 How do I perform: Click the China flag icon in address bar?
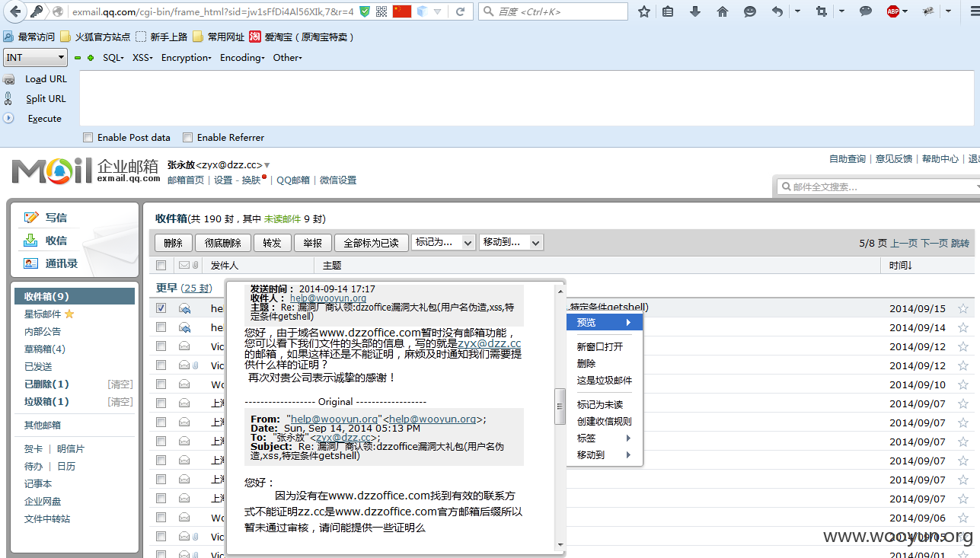pyautogui.click(x=402, y=11)
